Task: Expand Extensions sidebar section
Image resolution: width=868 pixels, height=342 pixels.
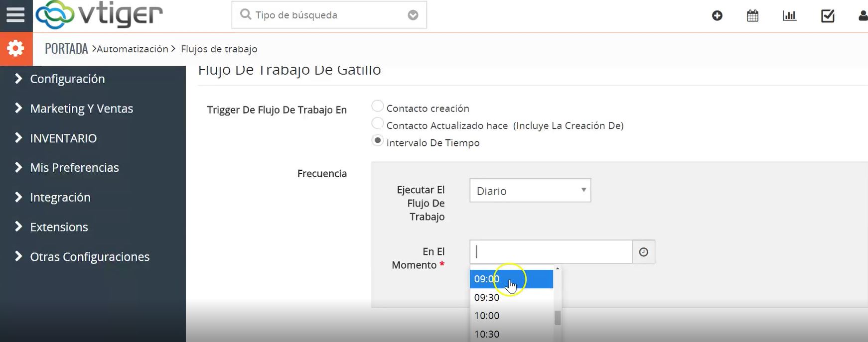Action: pos(59,227)
